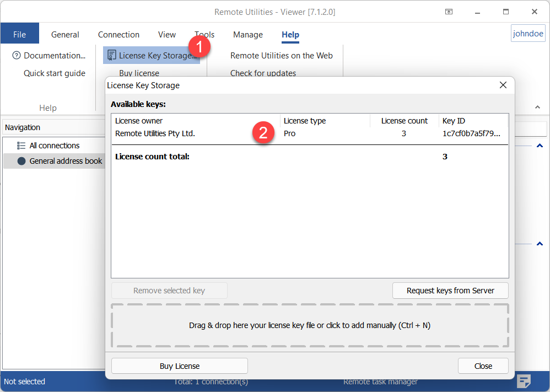The width and height of the screenshot is (550, 392).
Task: Collapse the ribbon with the chevron arrow
Action: (x=537, y=107)
